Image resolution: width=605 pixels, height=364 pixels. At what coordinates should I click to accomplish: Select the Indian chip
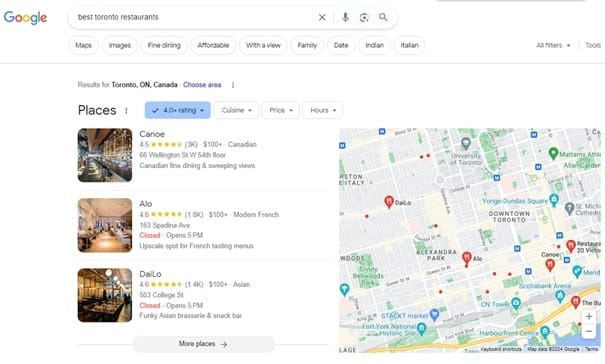(374, 46)
